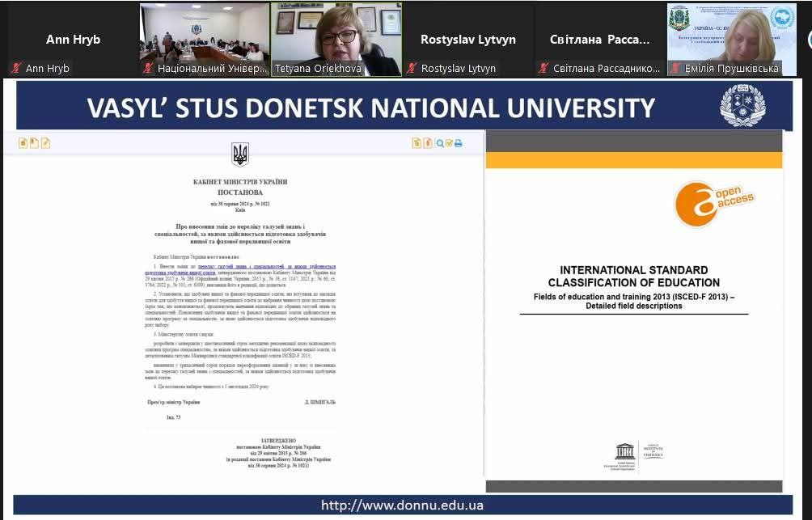Click the Д. ШМИГАЛЬ signature name
Viewport: 812px width, 520px height.
(320, 402)
